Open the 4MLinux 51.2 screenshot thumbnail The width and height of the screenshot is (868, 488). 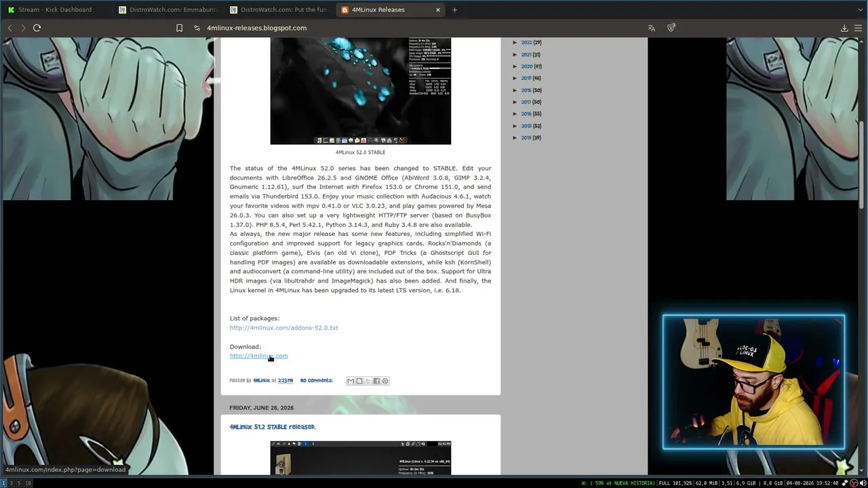(360, 458)
